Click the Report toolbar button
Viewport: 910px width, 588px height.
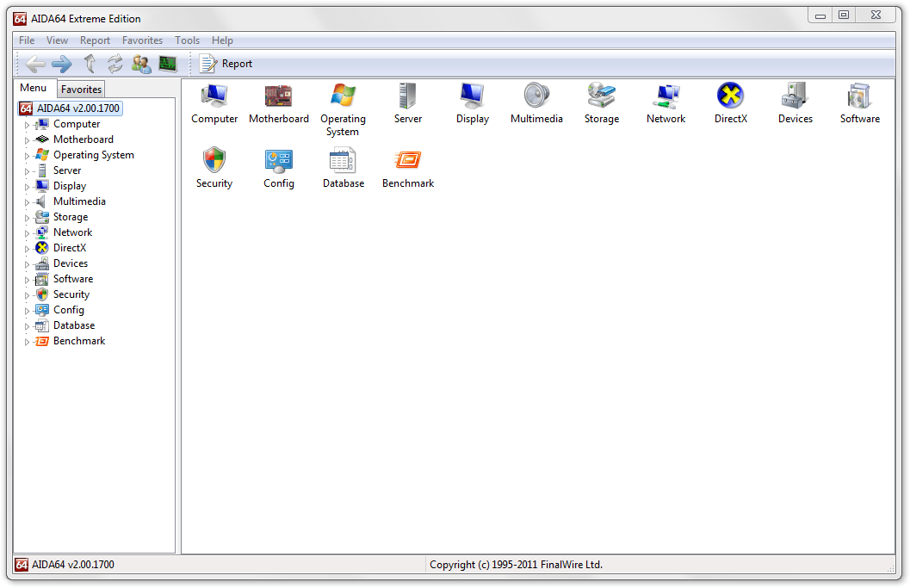(226, 64)
